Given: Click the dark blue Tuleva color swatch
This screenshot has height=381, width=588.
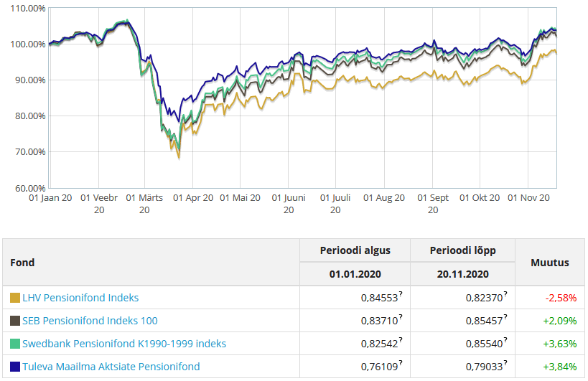Looking at the screenshot, I should [15, 367].
